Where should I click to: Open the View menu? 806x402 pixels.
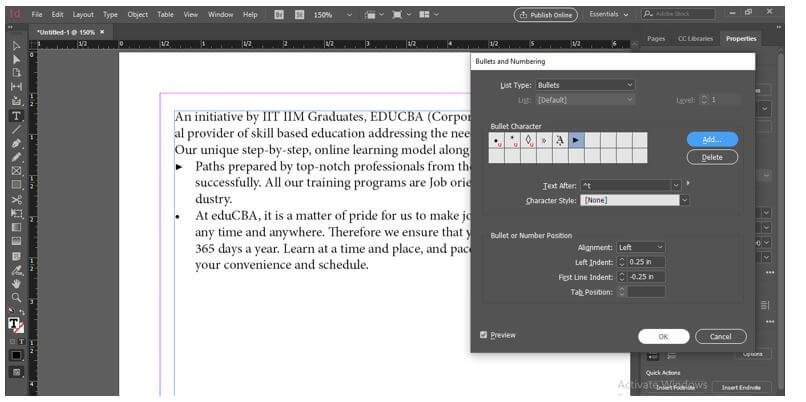pyautogui.click(x=191, y=15)
